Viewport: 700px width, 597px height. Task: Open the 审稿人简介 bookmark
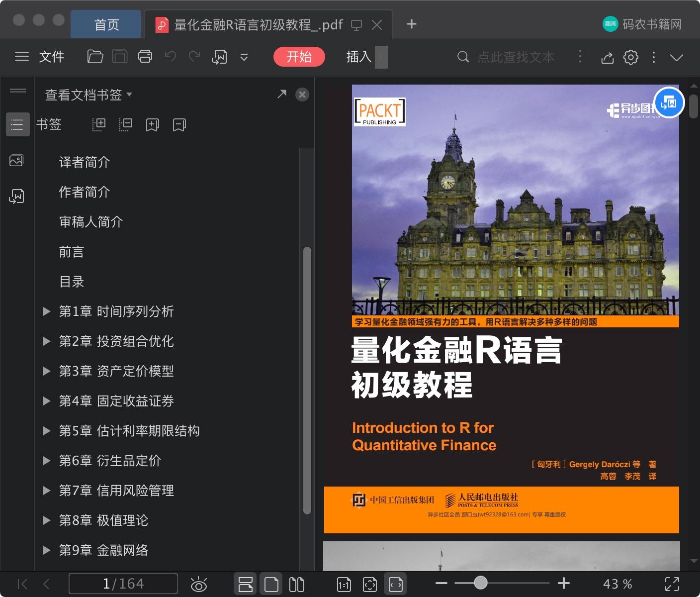point(91,222)
